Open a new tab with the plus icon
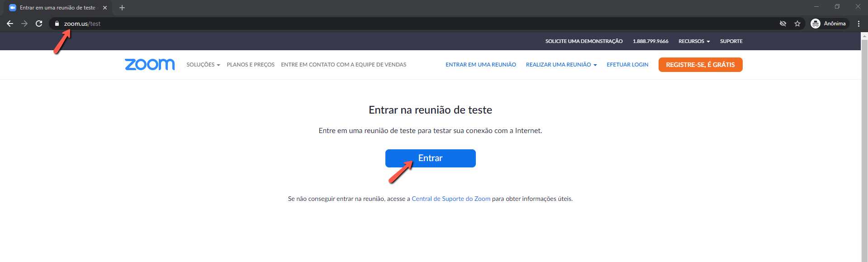 122,8
